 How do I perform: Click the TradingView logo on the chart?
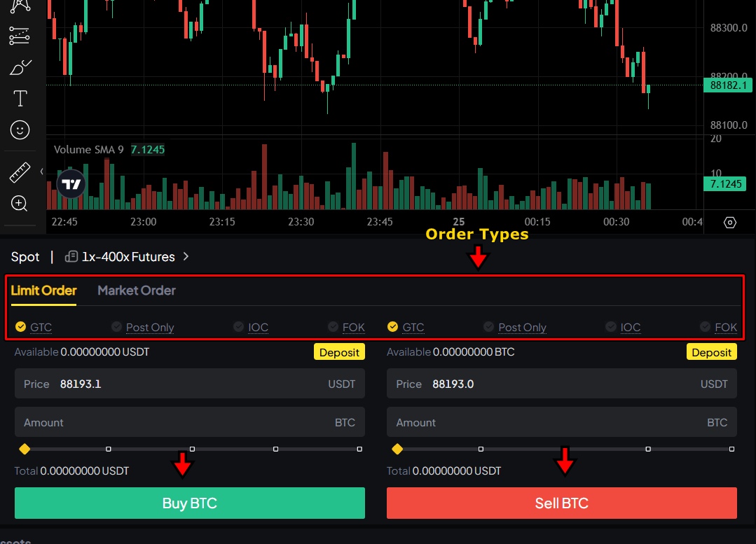click(71, 184)
